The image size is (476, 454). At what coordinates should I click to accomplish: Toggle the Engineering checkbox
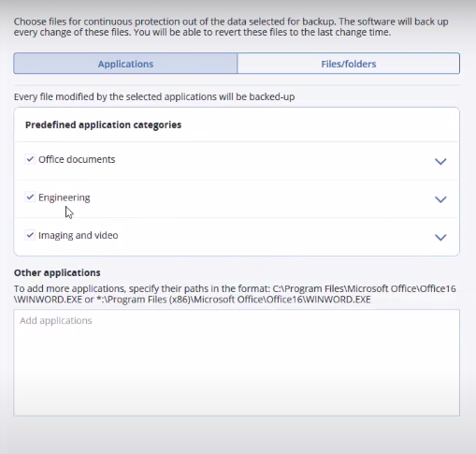coord(30,198)
